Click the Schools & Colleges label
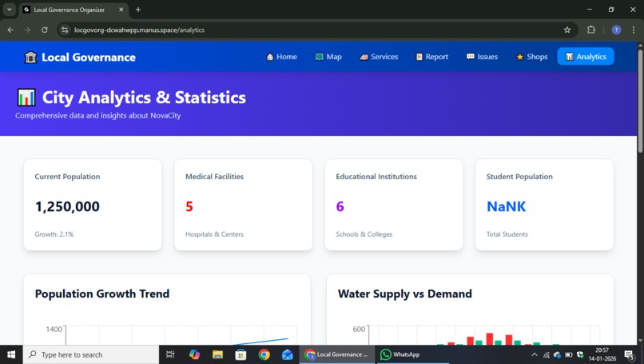This screenshot has height=364, width=644. (x=364, y=234)
